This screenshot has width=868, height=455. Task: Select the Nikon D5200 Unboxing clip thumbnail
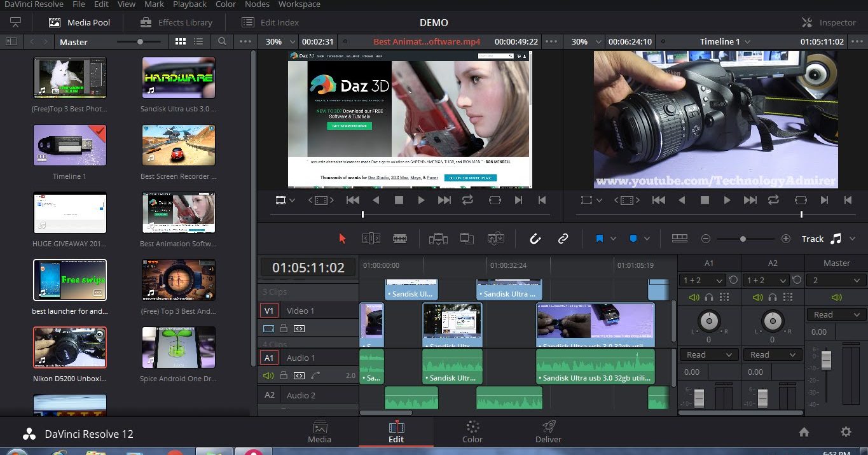(x=70, y=347)
